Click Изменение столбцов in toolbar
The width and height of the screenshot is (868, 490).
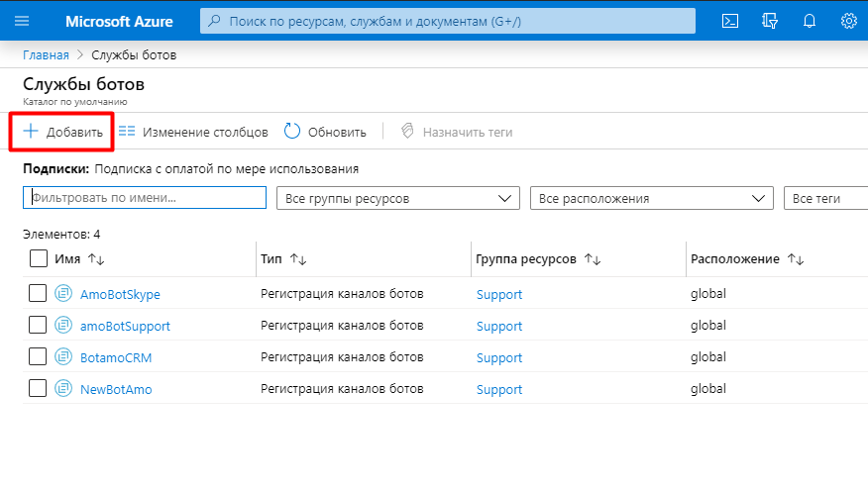coord(193,132)
